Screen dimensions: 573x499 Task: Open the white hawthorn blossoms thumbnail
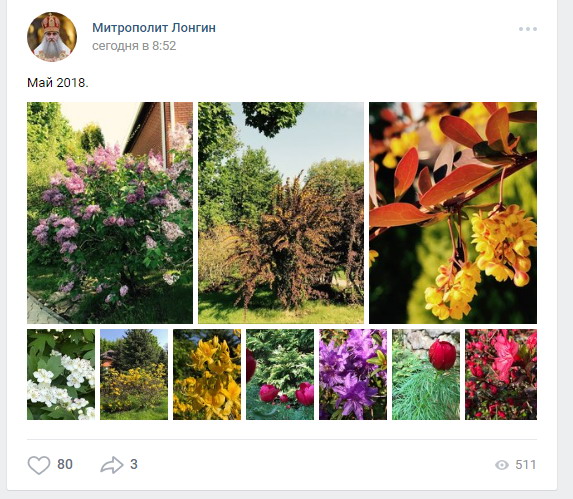pyautogui.click(x=61, y=374)
